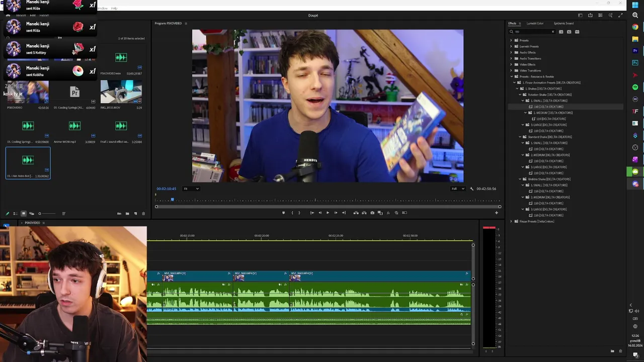Screen dimensions: 644x362
Task: Collapse Presets - Resource & Rookie folder
Action: 511,76
